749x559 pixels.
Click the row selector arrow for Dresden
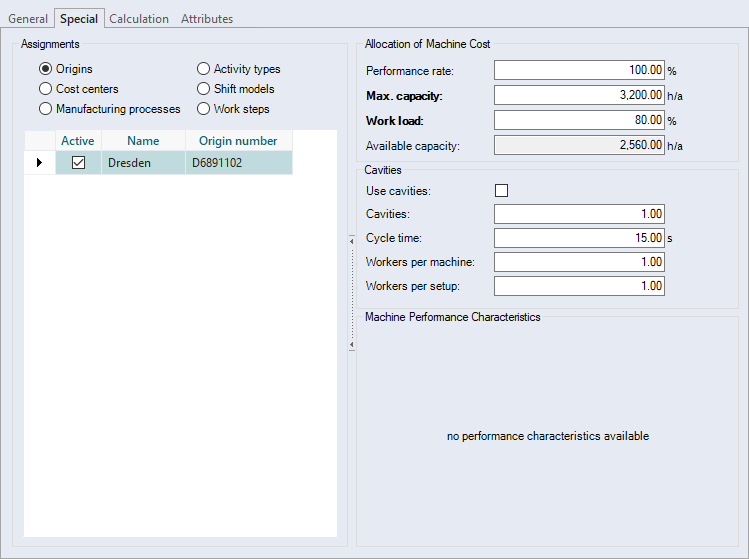(39, 163)
